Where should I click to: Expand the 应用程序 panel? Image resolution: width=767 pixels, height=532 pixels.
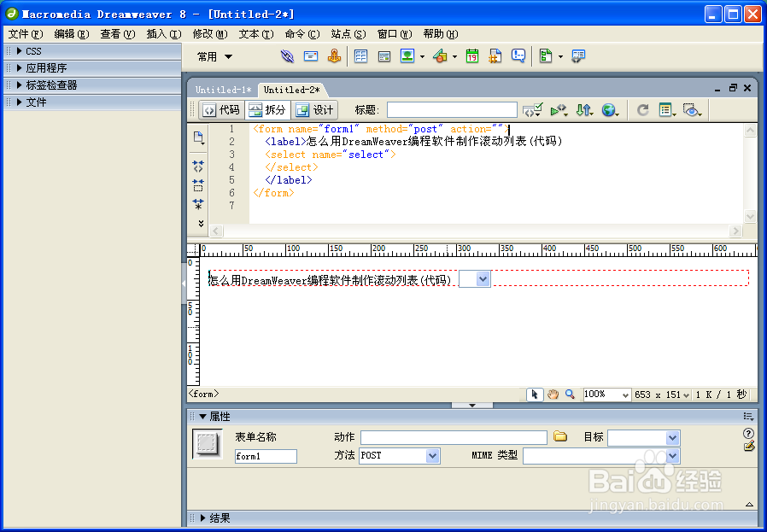click(20, 68)
